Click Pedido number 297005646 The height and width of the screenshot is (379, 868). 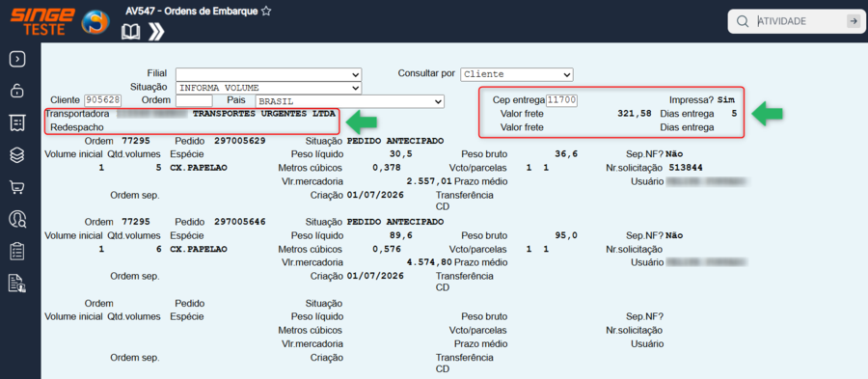(240, 221)
